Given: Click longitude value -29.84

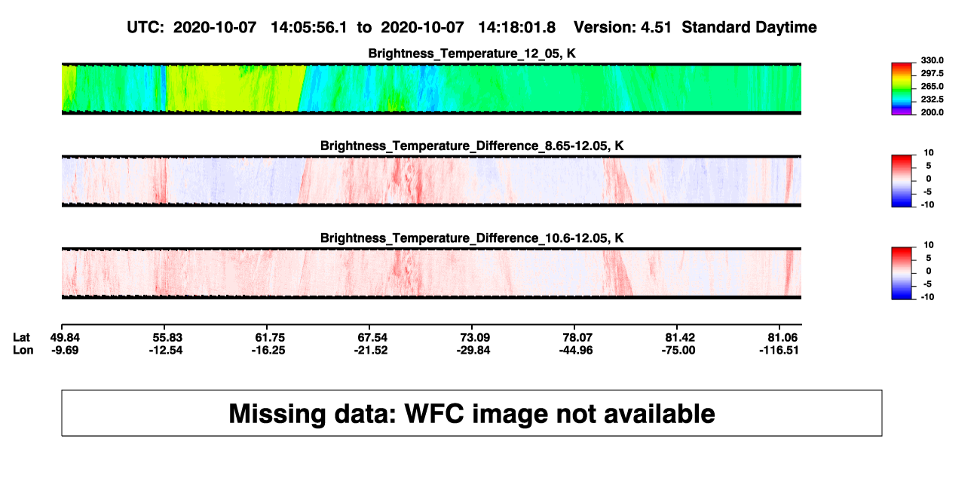Looking at the screenshot, I should (x=475, y=350).
